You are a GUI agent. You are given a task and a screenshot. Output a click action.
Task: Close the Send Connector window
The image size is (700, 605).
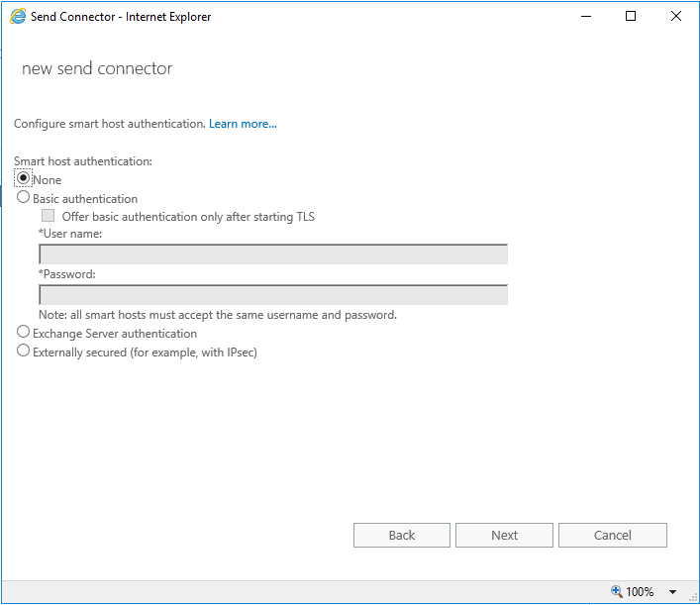tap(676, 17)
